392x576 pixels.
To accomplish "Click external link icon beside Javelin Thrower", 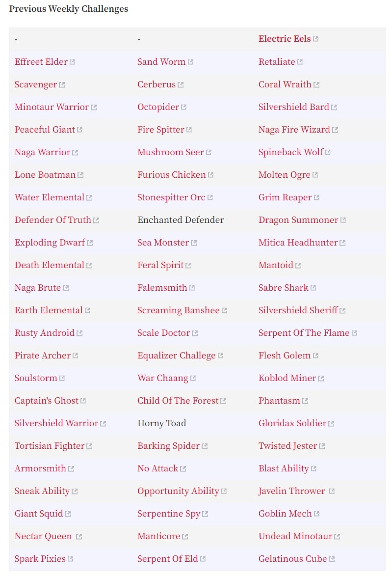I will [332, 492].
